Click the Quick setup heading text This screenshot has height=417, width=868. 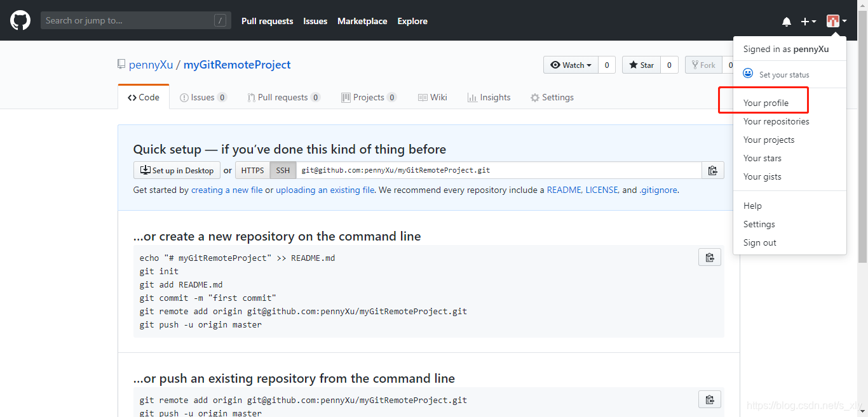(290, 149)
